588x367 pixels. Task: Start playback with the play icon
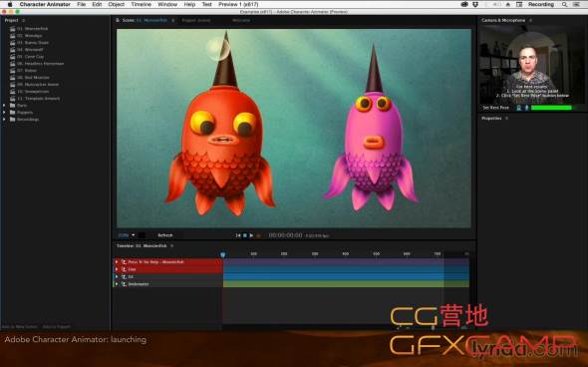coord(251,235)
